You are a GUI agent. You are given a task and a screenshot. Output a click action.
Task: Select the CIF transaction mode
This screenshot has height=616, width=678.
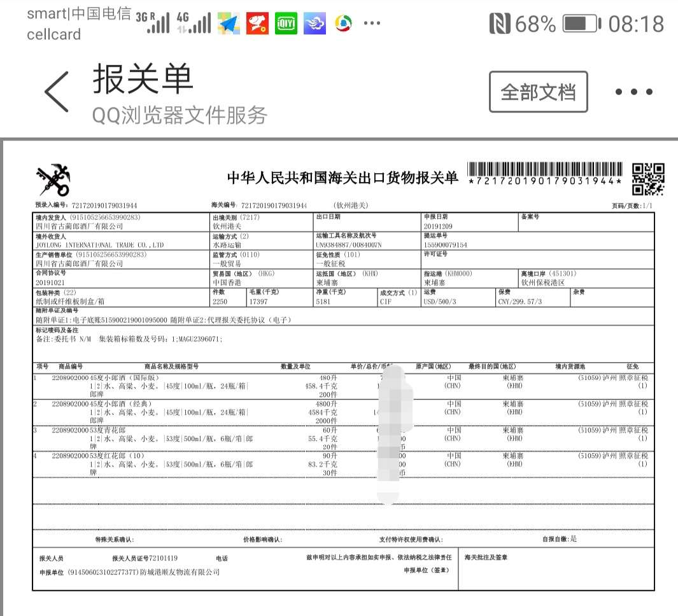tap(386, 302)
